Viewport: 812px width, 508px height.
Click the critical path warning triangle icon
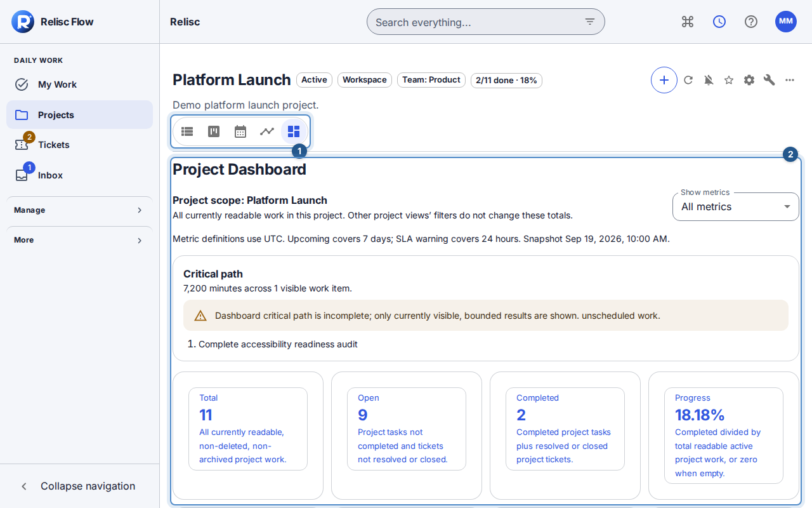point(200,316)
